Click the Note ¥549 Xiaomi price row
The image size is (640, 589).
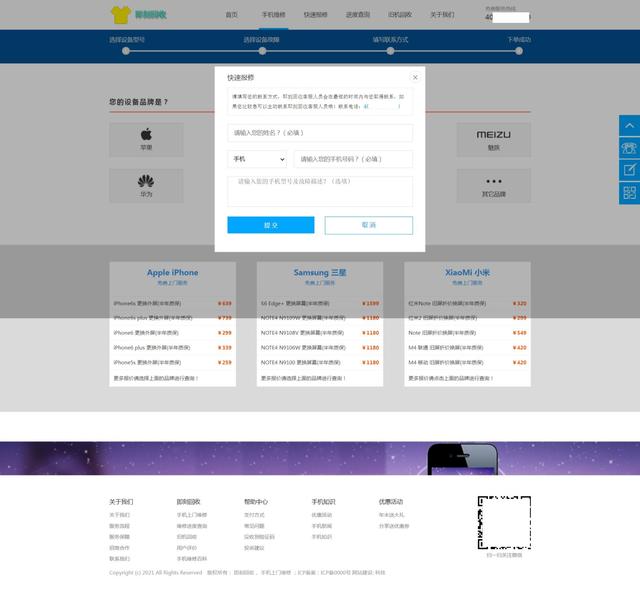467,333
